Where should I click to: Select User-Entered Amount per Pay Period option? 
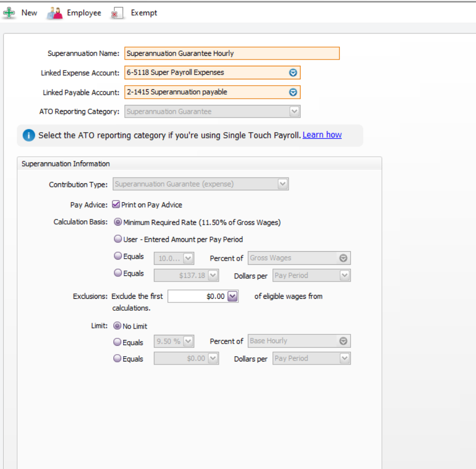[x=118, y=239]
